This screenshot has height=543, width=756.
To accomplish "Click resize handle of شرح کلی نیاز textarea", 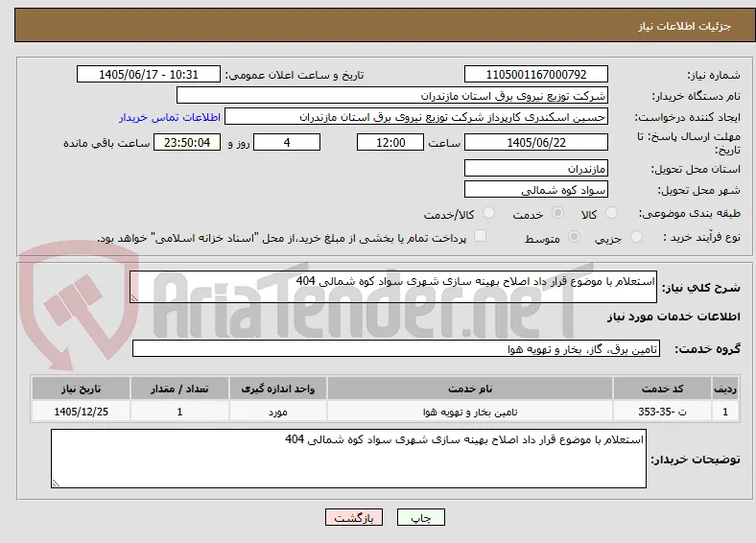I will [x=134, y=298].
